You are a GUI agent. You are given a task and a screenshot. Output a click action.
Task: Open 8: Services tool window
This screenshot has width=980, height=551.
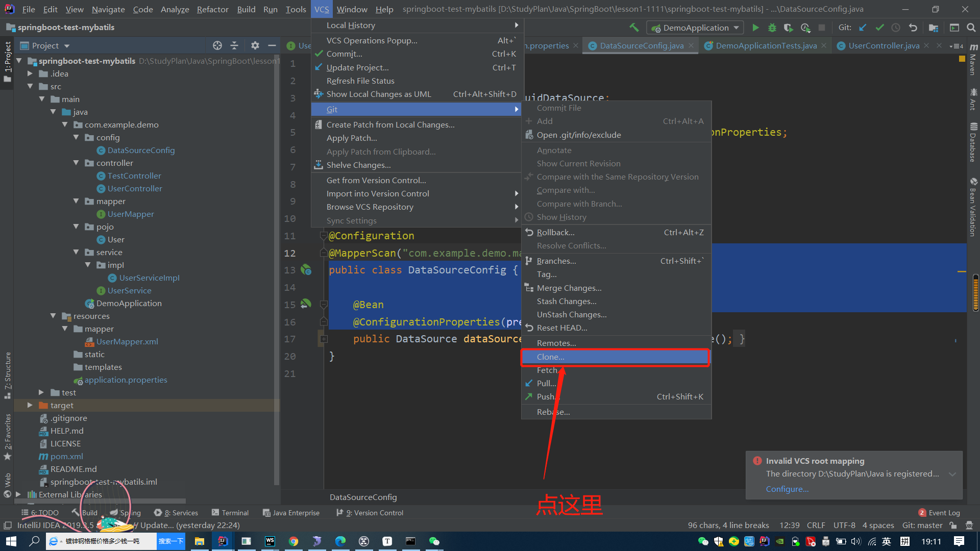click(176, 513)
